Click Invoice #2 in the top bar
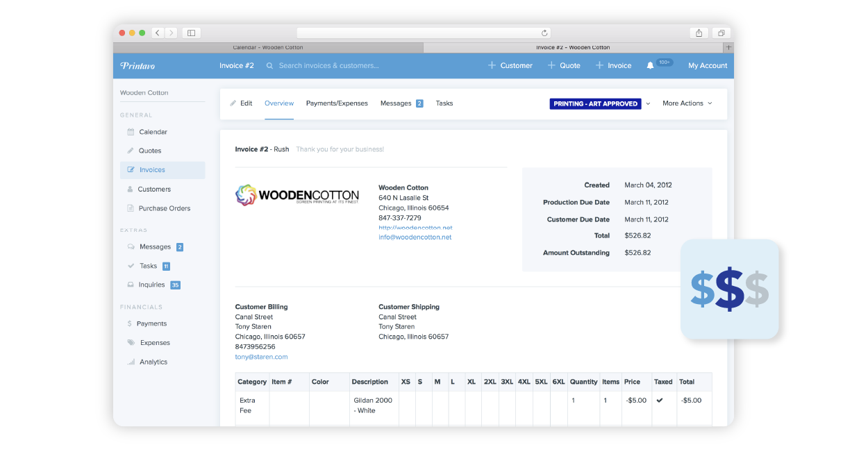868x463 pixels. click(x=237, y=65)
